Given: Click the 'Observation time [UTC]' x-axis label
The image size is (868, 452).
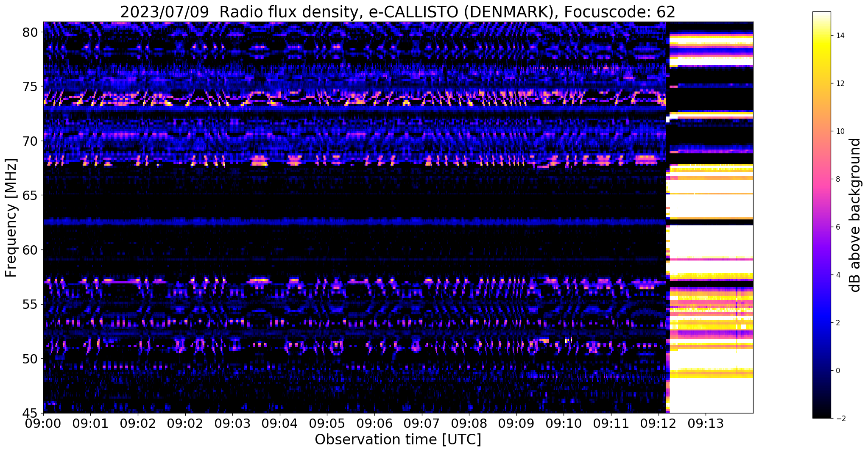Looking at the screenshot, I should click(x=398, y=440).
